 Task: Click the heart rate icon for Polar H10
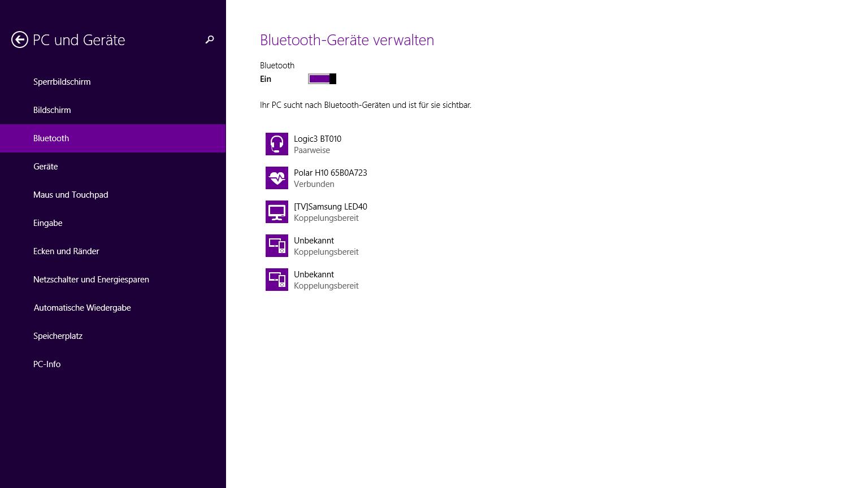point(277,178)
